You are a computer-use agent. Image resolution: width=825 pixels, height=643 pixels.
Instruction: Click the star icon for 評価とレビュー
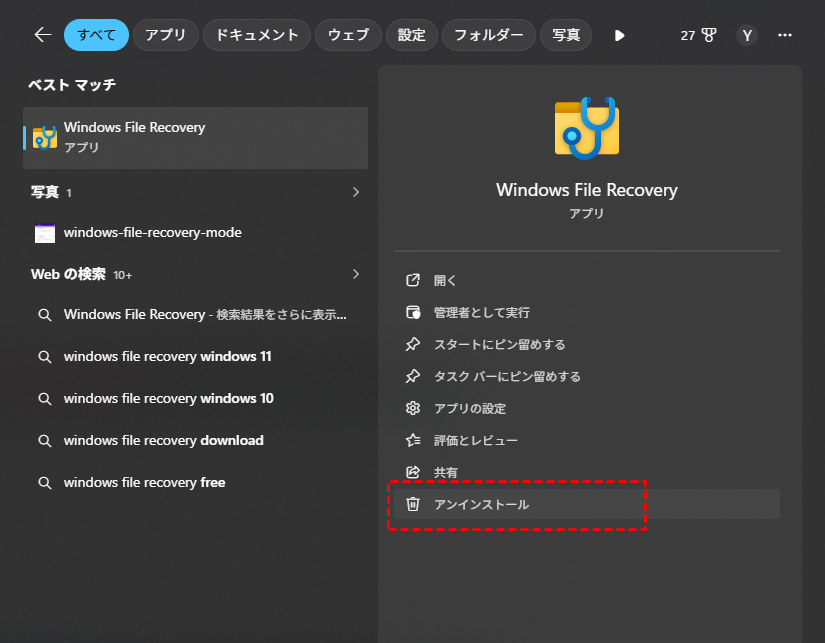(413, 440)
